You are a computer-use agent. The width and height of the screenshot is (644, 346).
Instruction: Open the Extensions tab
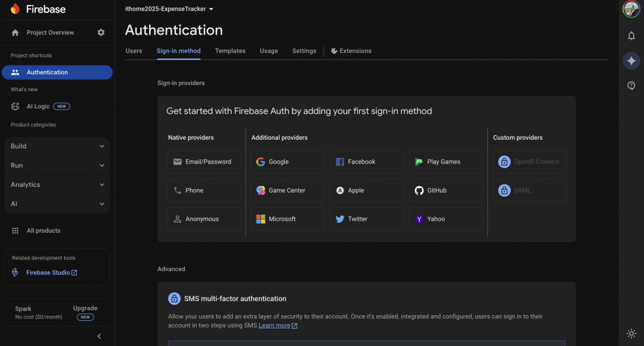point(351,51)
